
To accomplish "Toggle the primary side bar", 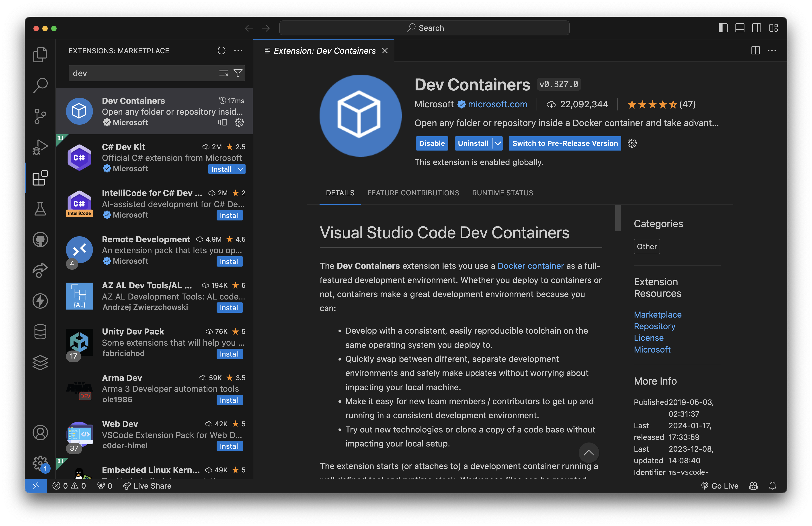I will (723, 28).
